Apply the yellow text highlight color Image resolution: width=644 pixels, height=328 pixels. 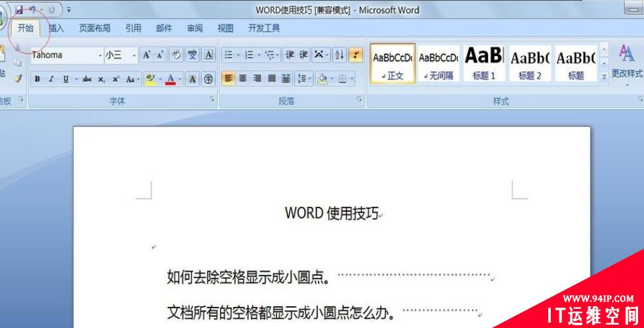(x=150, y=79)
